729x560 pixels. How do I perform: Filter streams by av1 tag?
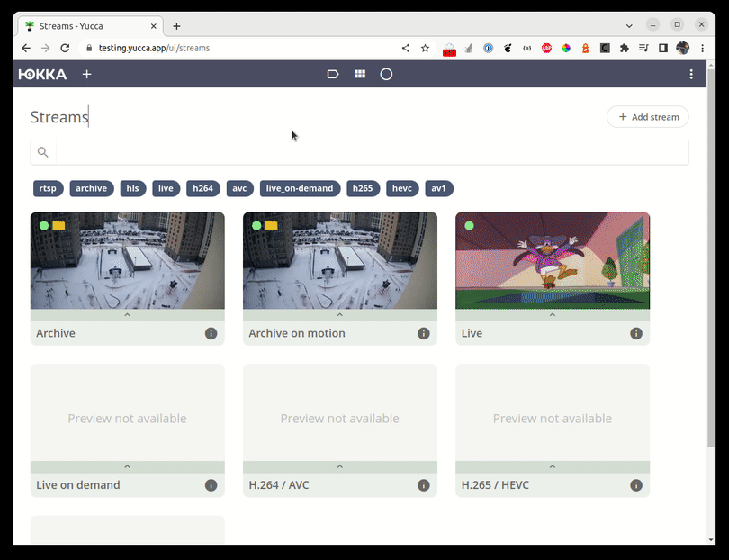click(x=439, y=188)
